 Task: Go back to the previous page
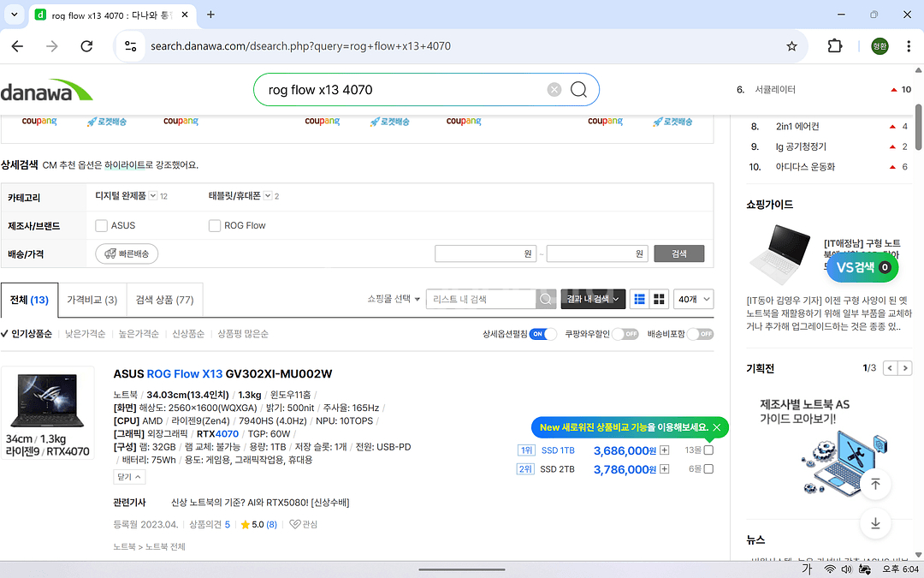coord(17,46)
